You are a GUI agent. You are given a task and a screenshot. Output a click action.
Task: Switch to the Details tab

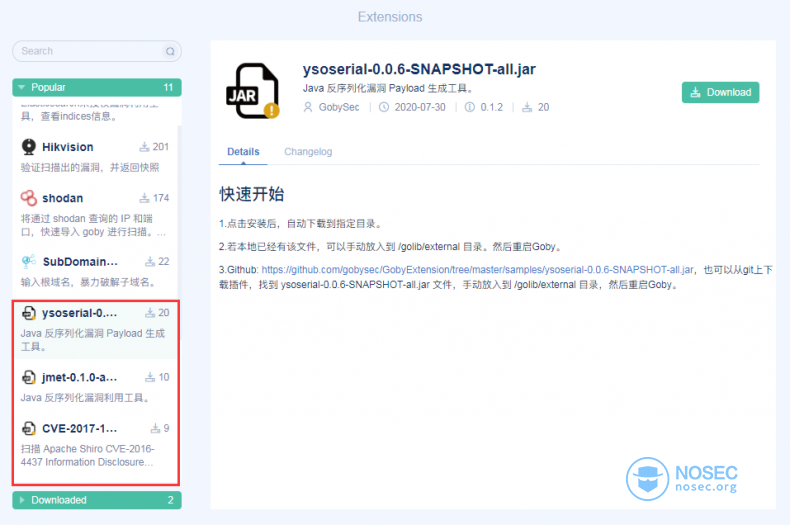click(x=243, y=152)
